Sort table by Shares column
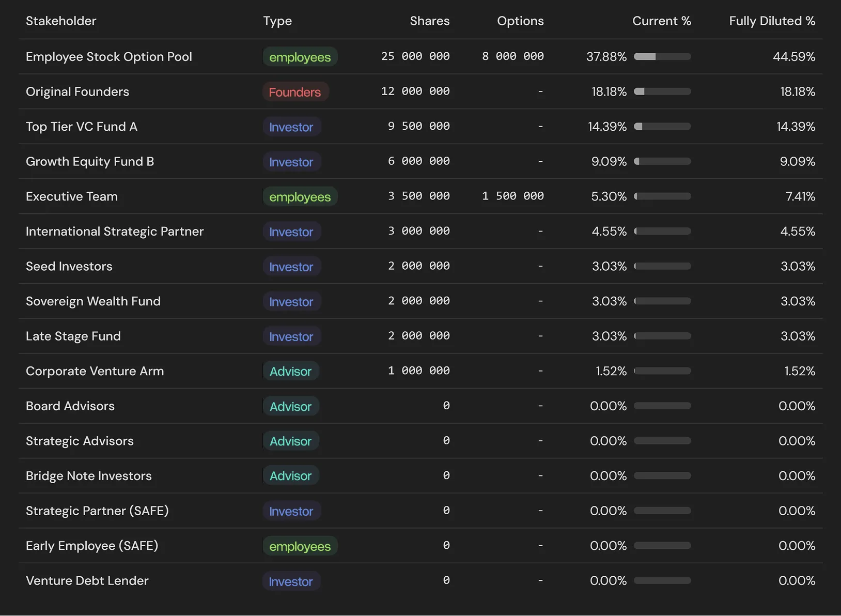 [x=429, y=21]
